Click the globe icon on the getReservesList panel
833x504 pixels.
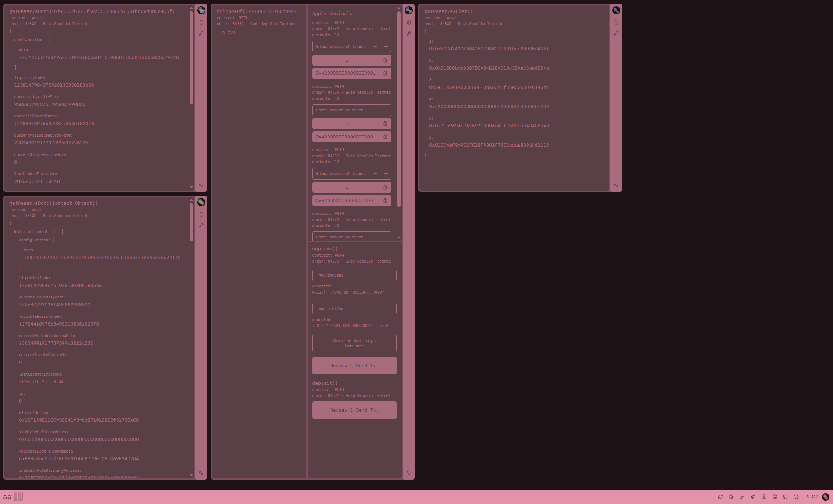616,11
